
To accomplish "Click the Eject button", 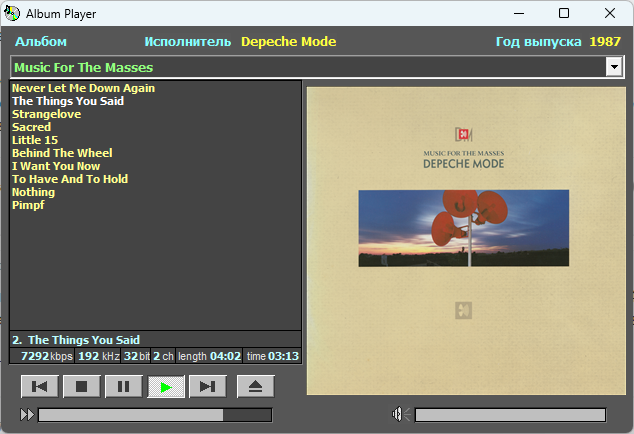I will point(256,387).
